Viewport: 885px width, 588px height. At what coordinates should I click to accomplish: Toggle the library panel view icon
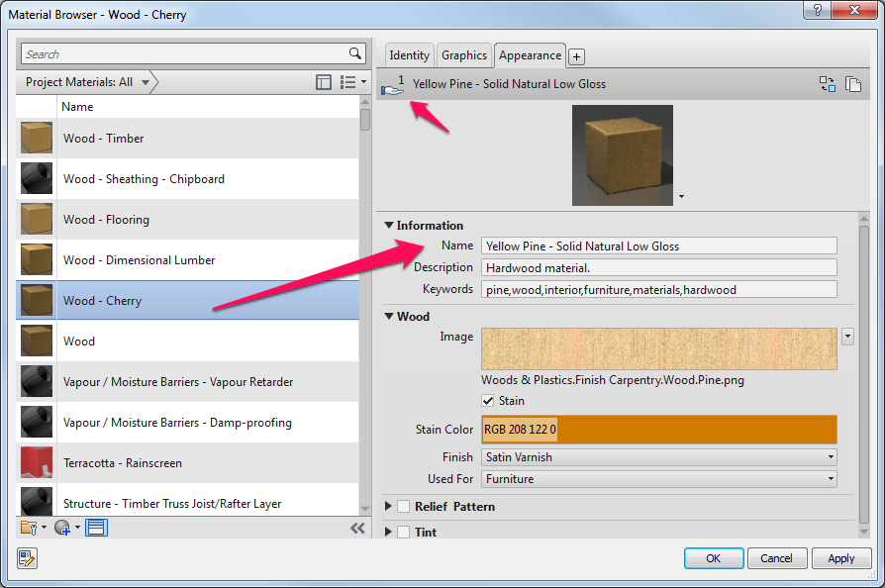point(95,527)
